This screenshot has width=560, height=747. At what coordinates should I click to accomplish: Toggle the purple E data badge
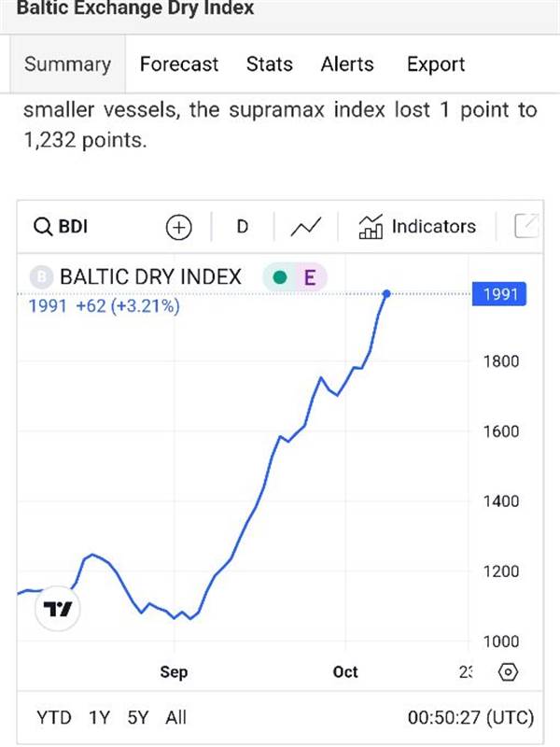point(310,276)
